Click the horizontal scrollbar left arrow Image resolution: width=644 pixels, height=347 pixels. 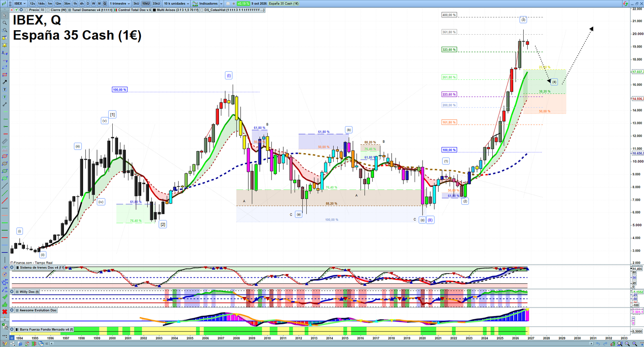(x=52, y=344)
